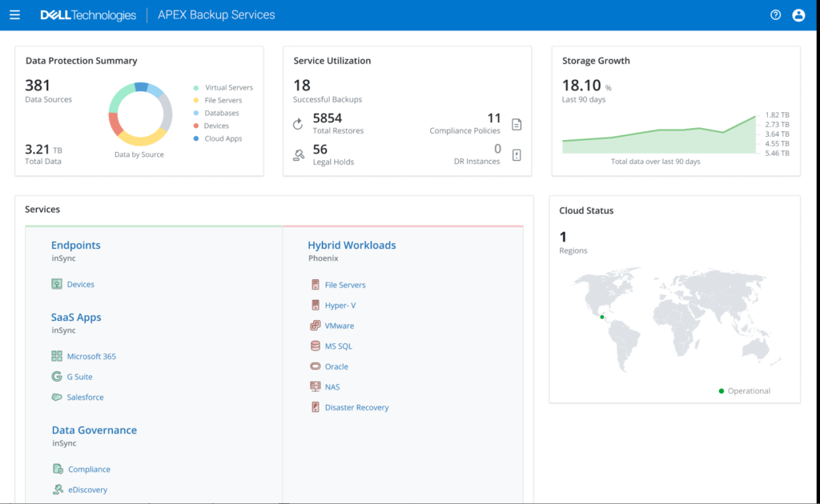Image resolution: width=820 pixels, height=504 pixels.
Task: Click the DR Instances icon
Action: [x=517, y=155]
